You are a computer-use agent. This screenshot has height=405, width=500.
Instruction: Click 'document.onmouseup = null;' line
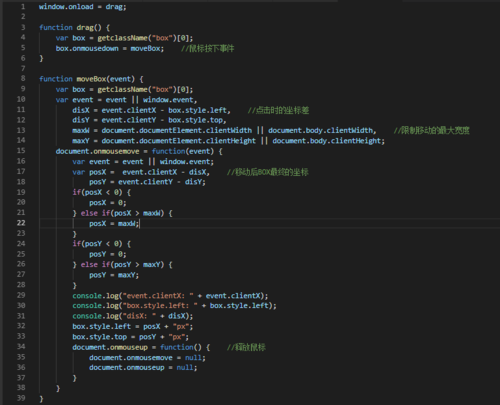143,368
